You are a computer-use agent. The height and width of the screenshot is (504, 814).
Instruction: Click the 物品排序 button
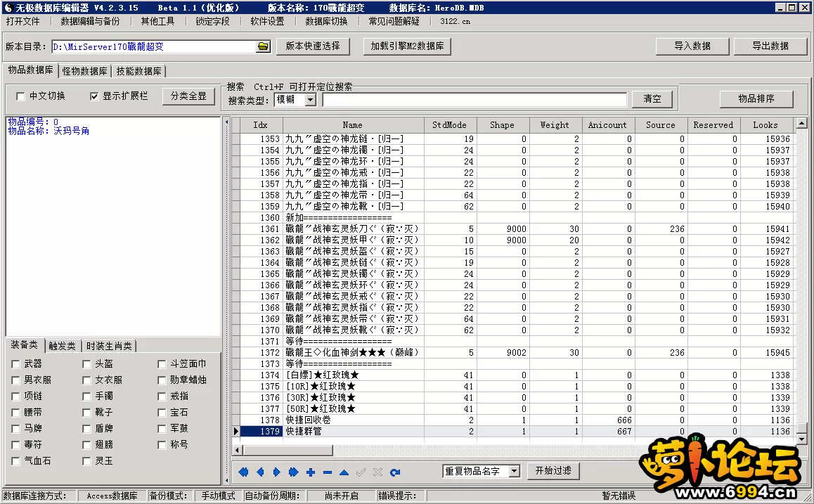coord(756,98)
